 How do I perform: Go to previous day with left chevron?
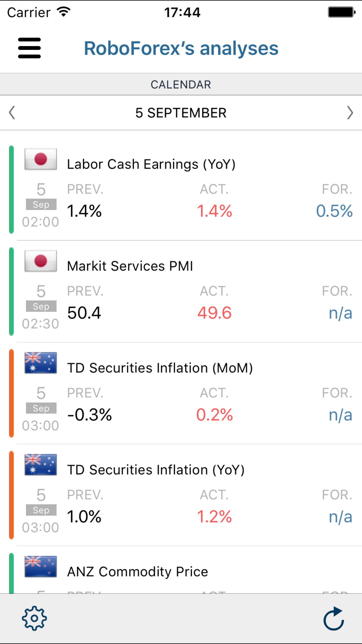12,113
